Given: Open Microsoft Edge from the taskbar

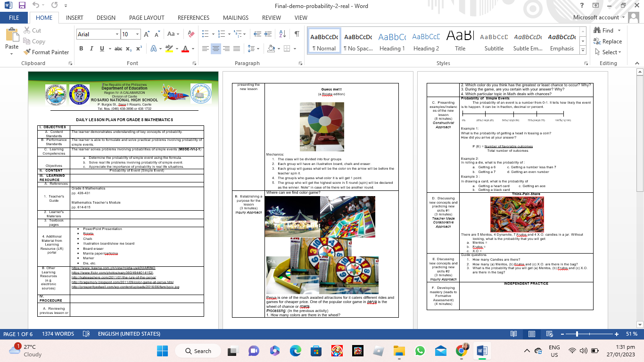Looking at the screenshot, I should [x=296, y=351].
